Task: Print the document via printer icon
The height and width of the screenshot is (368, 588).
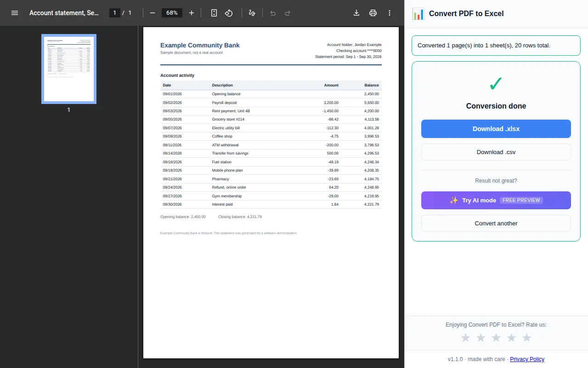Action: [373, 13]
